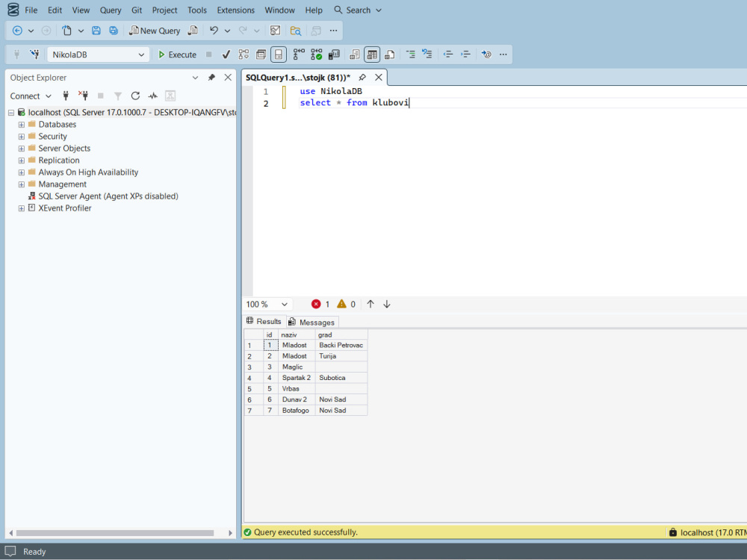This screenshot has width=747, height=560.
Task: Expand the Databases folder
Action: [x=22, y=125]
